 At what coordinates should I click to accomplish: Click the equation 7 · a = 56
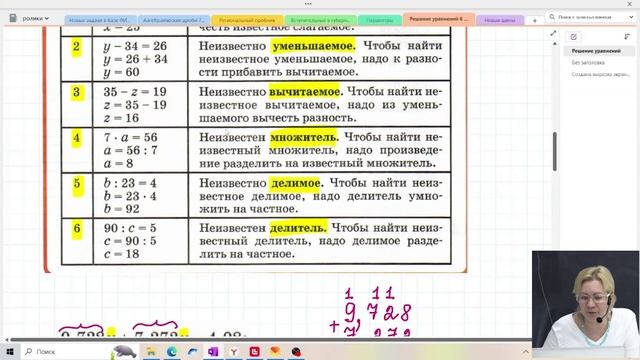[x=130, y=138]
